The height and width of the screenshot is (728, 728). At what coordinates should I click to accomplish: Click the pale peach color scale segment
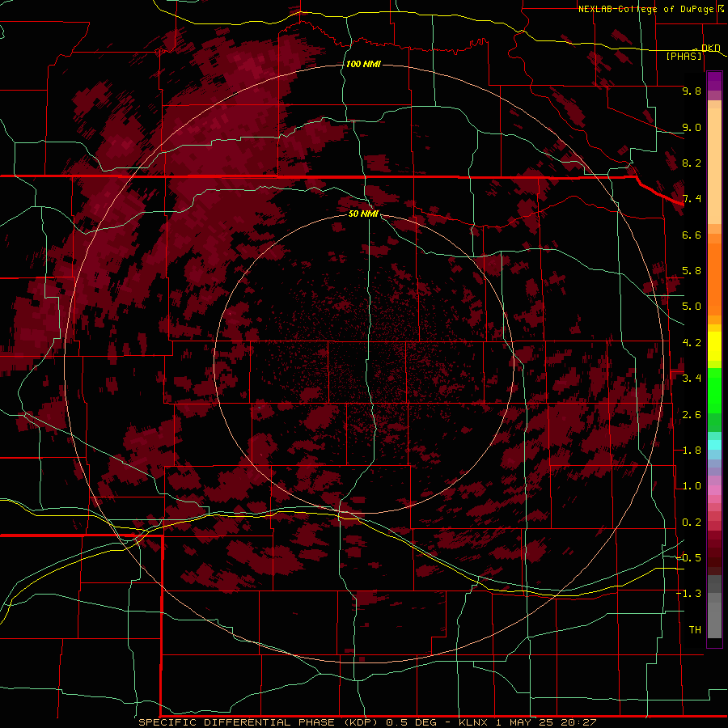714,167
